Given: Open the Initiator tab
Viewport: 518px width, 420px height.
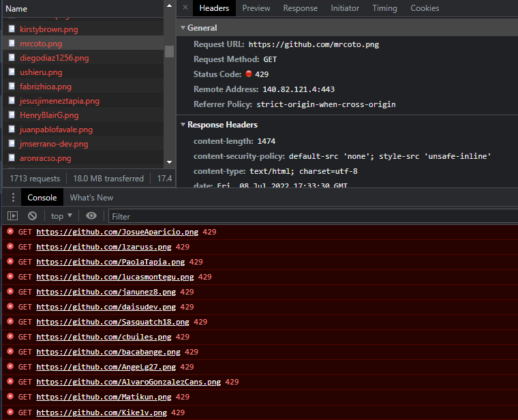Looking at the screenshot, I should tap(345, 8).
